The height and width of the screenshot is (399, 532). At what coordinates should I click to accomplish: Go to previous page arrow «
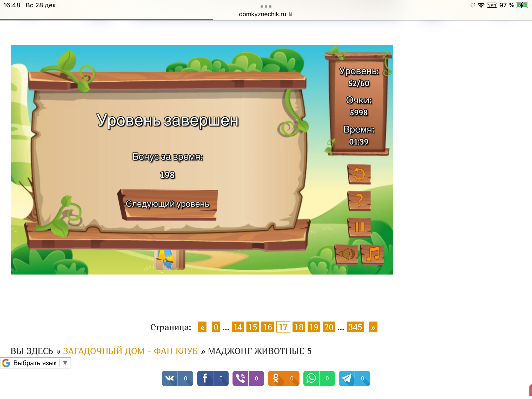point(202,327)
